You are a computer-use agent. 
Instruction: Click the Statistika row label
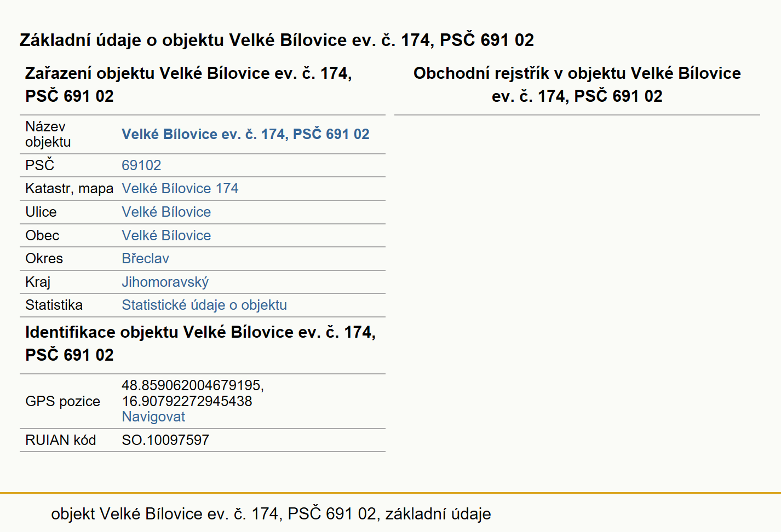pyautogui.click(x=54, y=305)
